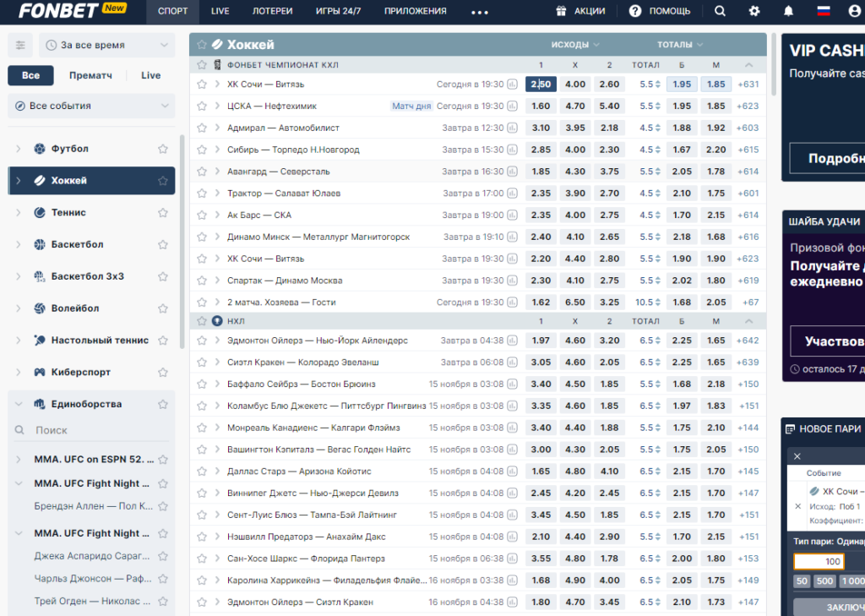Image resolution: width=865 pixels, height=616 pixels.
Task: Open the Исходы column dropdown
Action: click(575, 44)
